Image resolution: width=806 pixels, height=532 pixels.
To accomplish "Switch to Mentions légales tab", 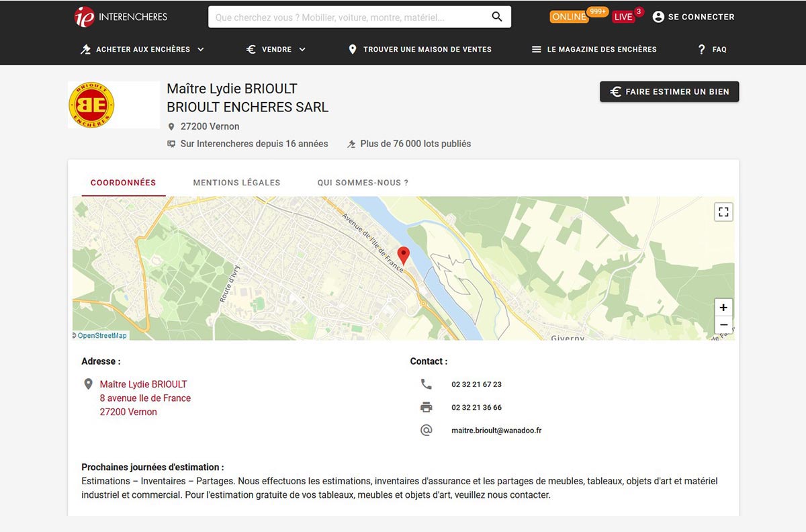I will [236, 183].
